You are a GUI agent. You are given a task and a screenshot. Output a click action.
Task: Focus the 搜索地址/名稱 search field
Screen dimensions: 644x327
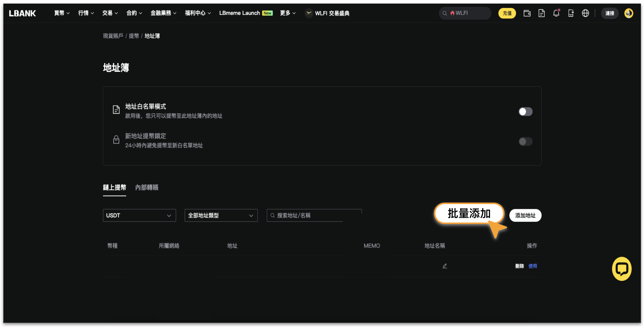[x=314, y=215]
